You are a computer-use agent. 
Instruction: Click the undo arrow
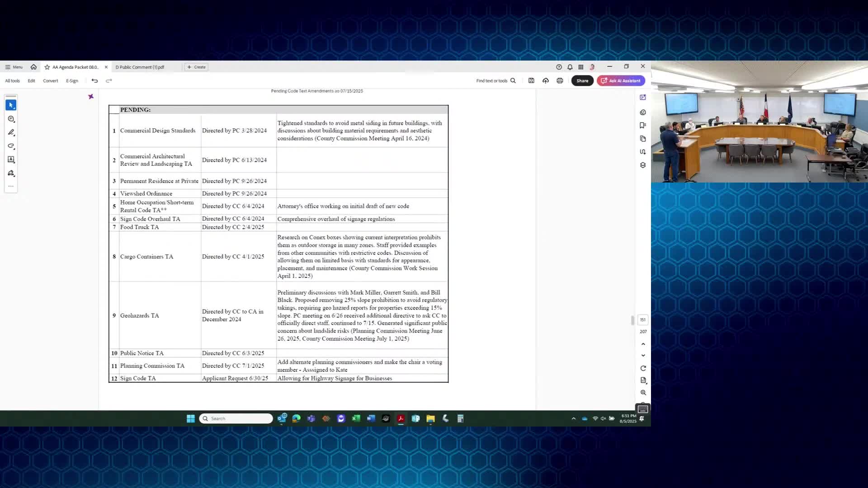(94, 80)
